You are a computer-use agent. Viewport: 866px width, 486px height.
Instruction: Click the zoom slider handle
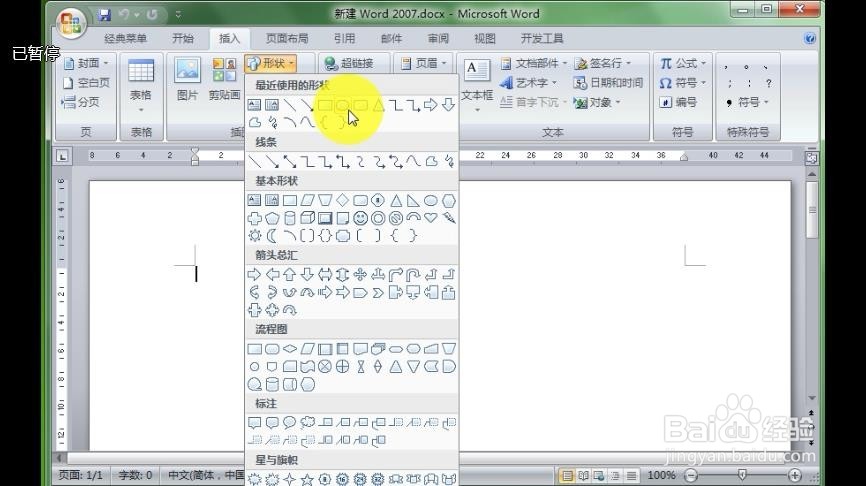click(x=742, y=474)
